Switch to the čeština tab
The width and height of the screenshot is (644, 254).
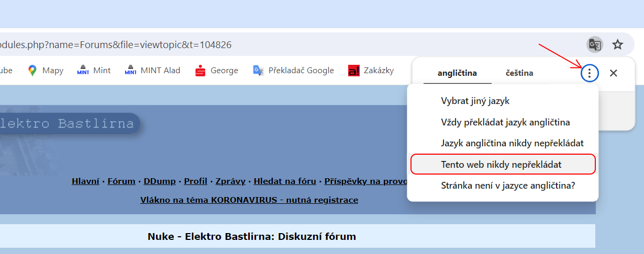click(x=519, y=73)
